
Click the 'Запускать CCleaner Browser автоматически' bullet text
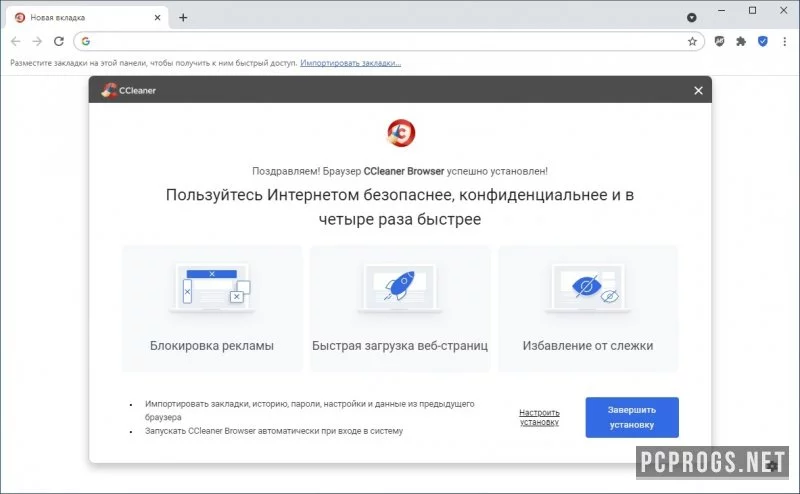pos(273,431)
